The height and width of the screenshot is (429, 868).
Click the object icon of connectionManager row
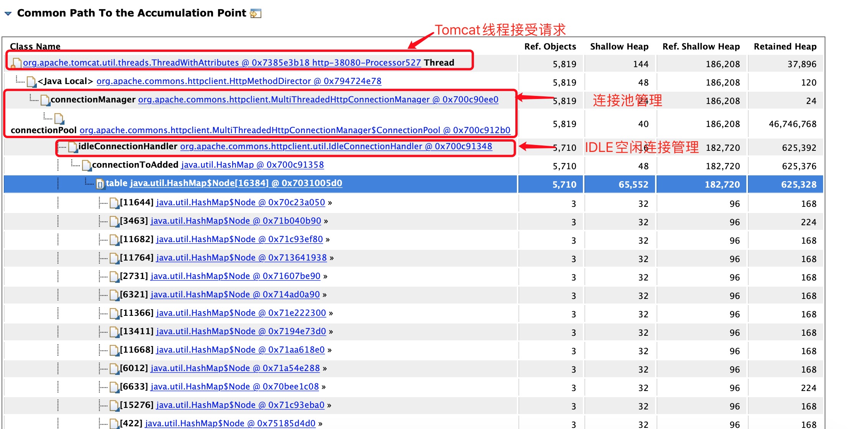tap(45, 100)
